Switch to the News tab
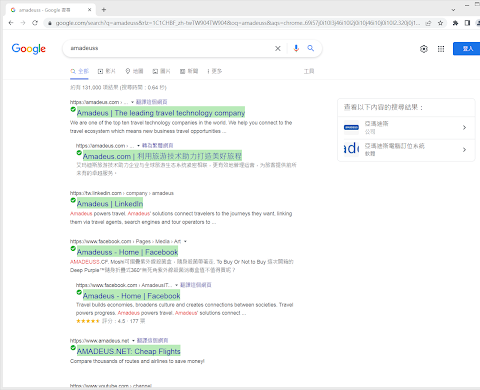The image size is (480, 390). tap(189, 71)
